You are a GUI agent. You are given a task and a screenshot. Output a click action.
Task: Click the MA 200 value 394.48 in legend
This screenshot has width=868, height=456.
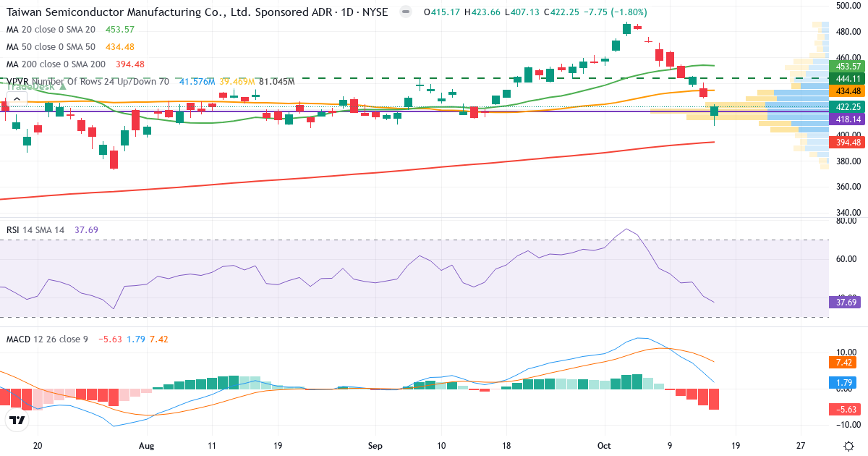click(x=130, y=64)
